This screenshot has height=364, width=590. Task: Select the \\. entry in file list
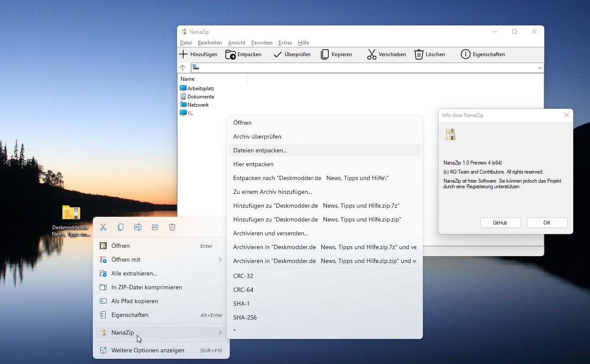point(187,113)
